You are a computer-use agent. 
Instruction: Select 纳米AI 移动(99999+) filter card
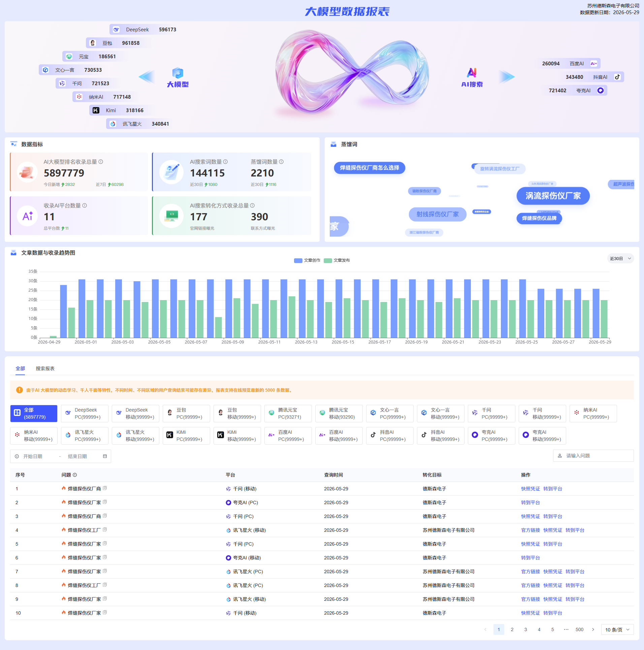pos(34,436)
